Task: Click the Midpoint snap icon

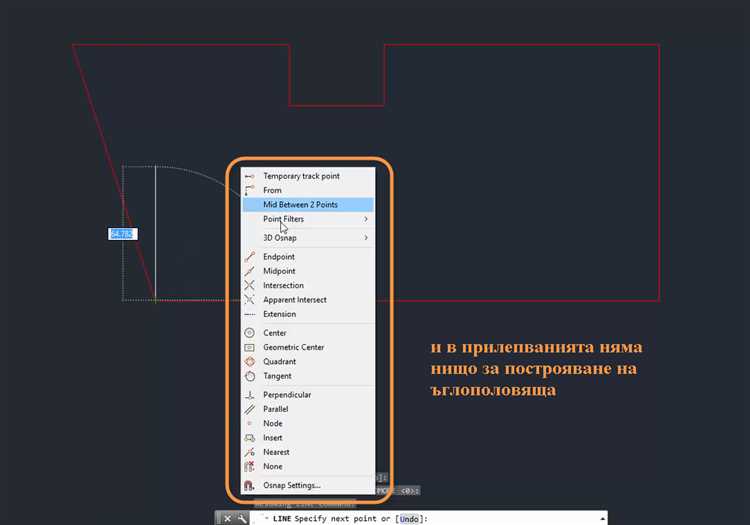Action: pos(249,271)
